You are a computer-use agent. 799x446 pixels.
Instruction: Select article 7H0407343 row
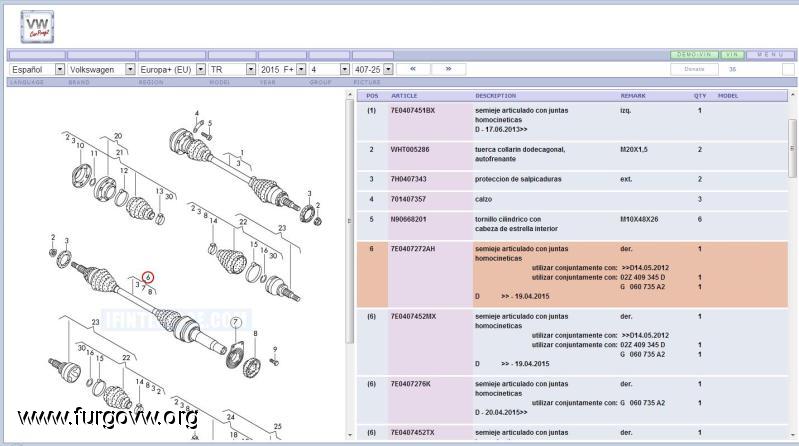572,180
